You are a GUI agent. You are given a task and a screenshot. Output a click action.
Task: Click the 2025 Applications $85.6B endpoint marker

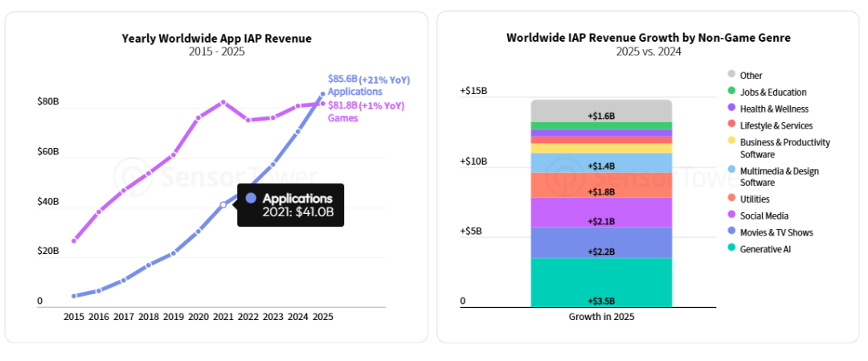(x=322, y=94)
